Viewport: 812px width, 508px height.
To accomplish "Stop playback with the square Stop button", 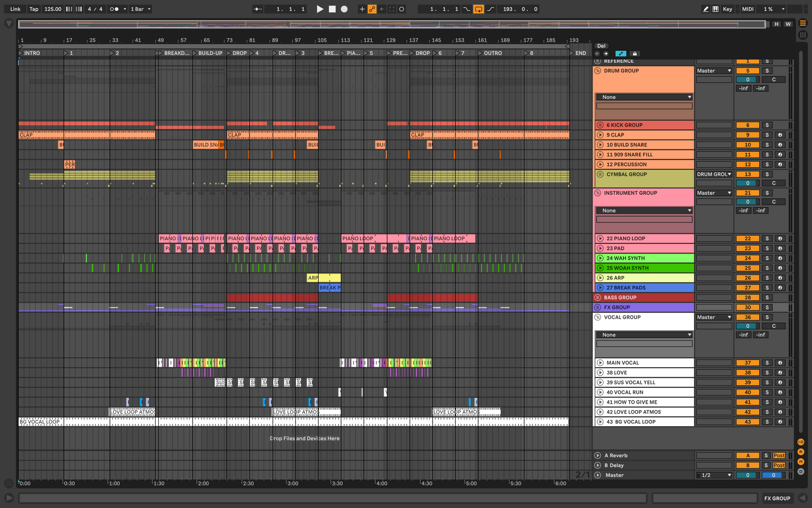I will (x=332, y=9).
